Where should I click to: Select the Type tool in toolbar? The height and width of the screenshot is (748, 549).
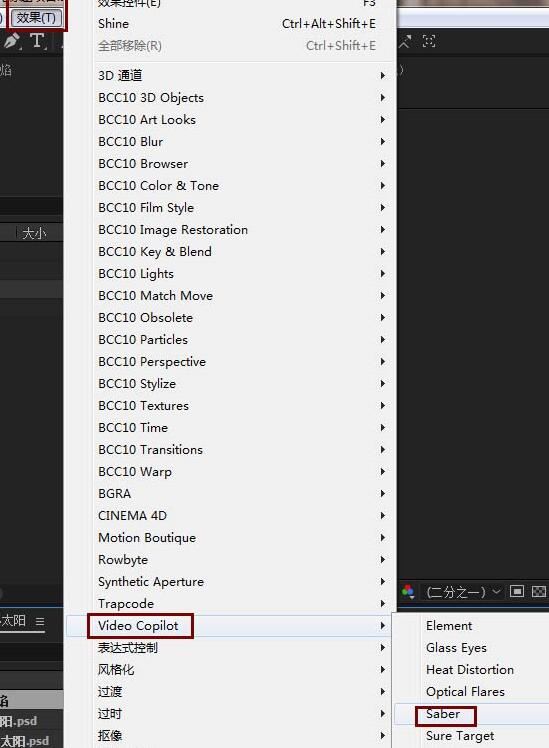click(x=37, y=42)
